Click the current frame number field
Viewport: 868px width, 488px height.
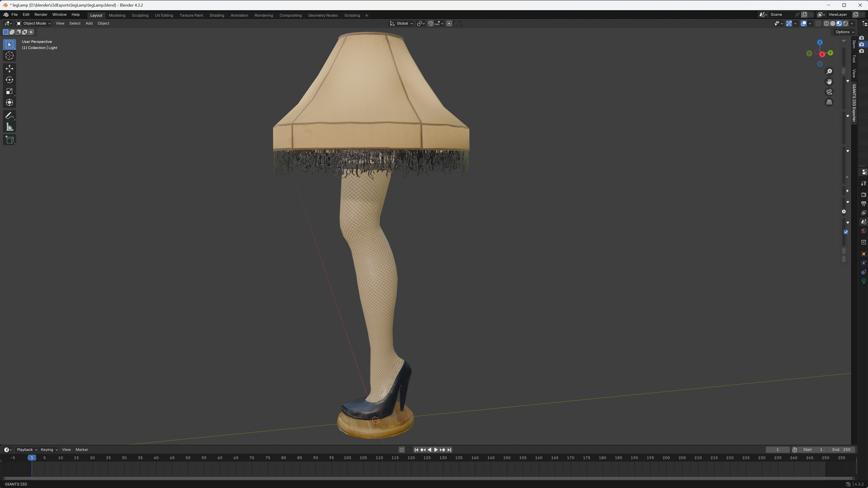click(777, 450)
